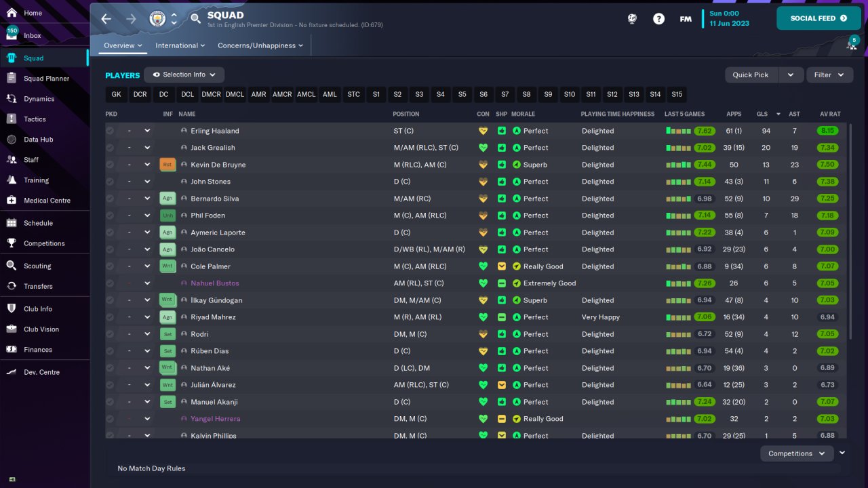Open Yangel Herrera's player profile

[x=215, y=419]
